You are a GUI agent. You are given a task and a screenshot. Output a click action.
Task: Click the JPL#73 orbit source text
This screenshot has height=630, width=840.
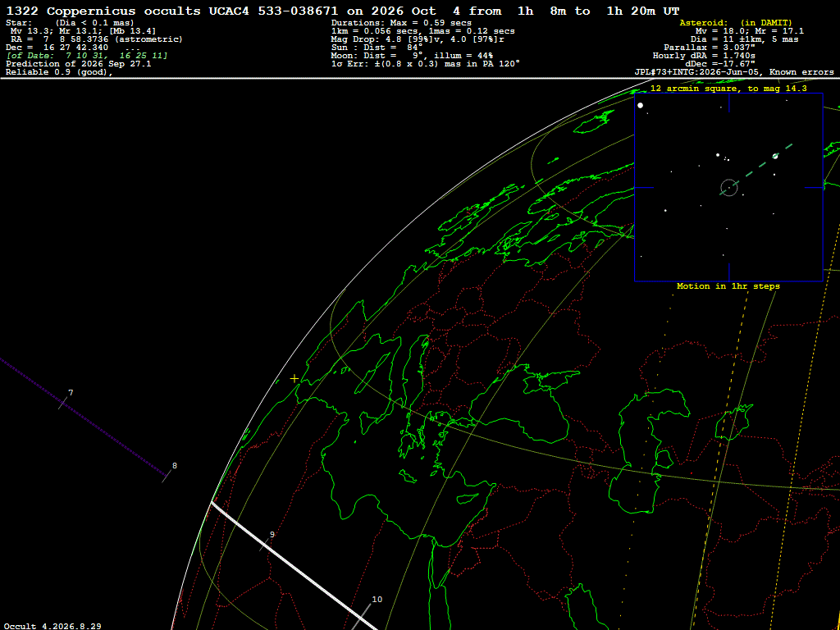(734, 72)
